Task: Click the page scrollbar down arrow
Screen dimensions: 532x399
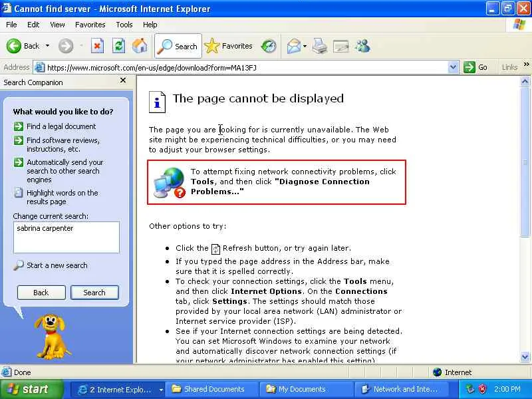Action: [525, 357]
